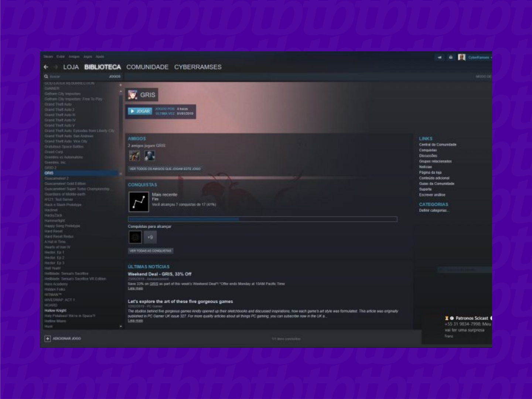Open Let's explore the art news headline
Viewport: 532px width, 399px height.
coord(180,301)
